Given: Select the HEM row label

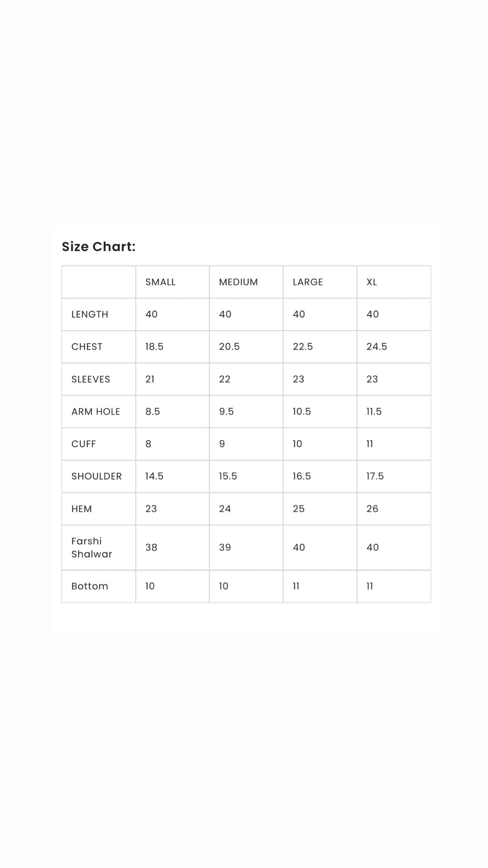Looking at the screenshot, I should tap(82, 509).
